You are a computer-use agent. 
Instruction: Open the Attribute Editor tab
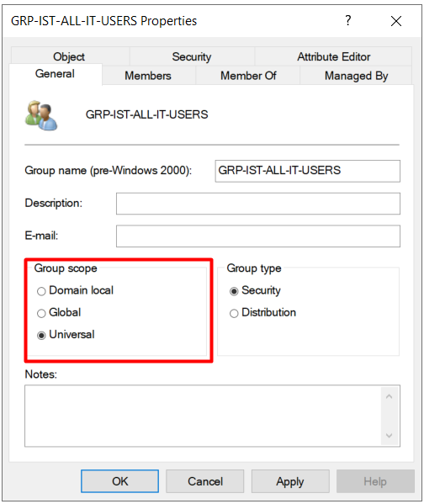(x=334, y=57)
